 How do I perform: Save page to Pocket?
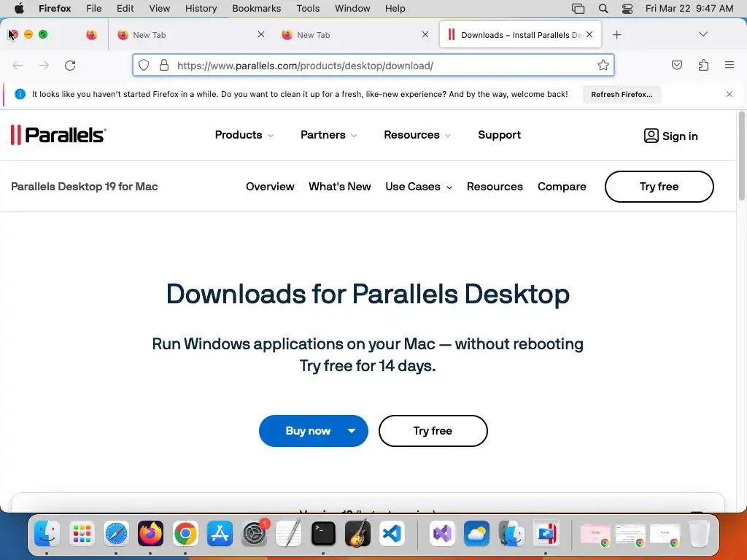[676, 65]
